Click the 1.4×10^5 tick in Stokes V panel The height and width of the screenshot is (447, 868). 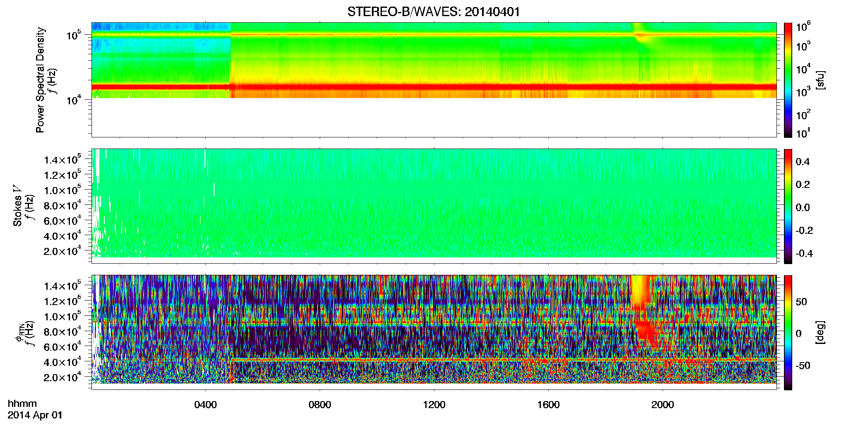pos(63,160)
